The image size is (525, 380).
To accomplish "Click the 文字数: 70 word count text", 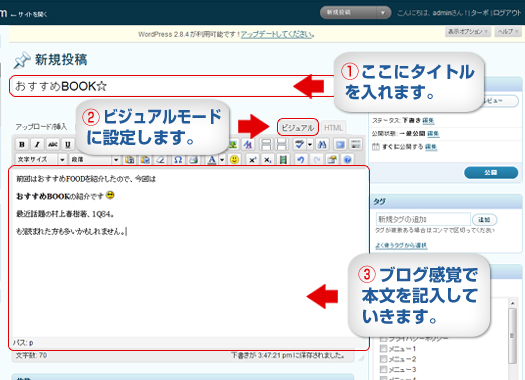I will [x=31, y=355].
